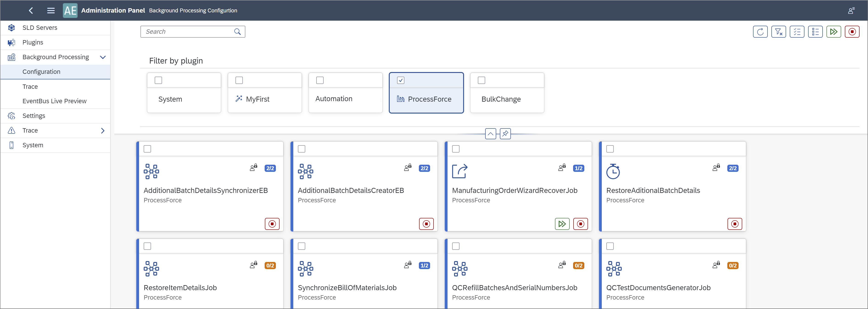Uncheck the ProcessForce plugin filter
The width and height of the screenshot is (868, 309).
pyautogui.click(x=401, y=80)
